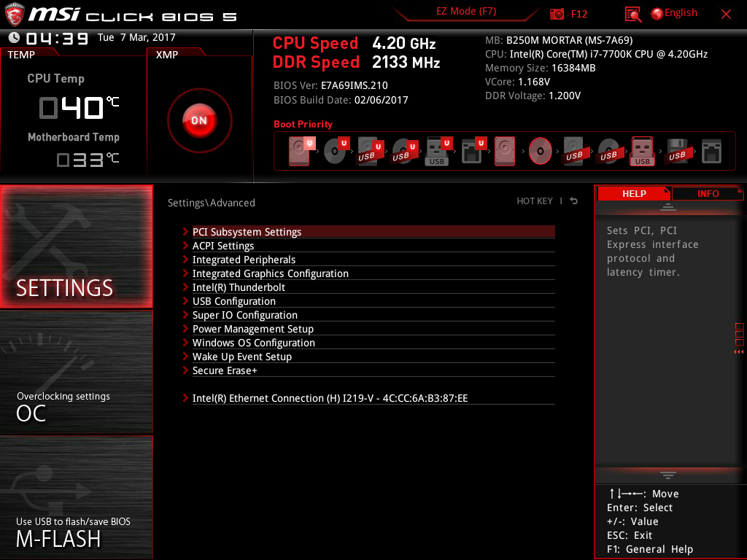This screenshot has width=747, height=560.
Task: Select the last network boot device icon
Action: (x=711, y=152)
